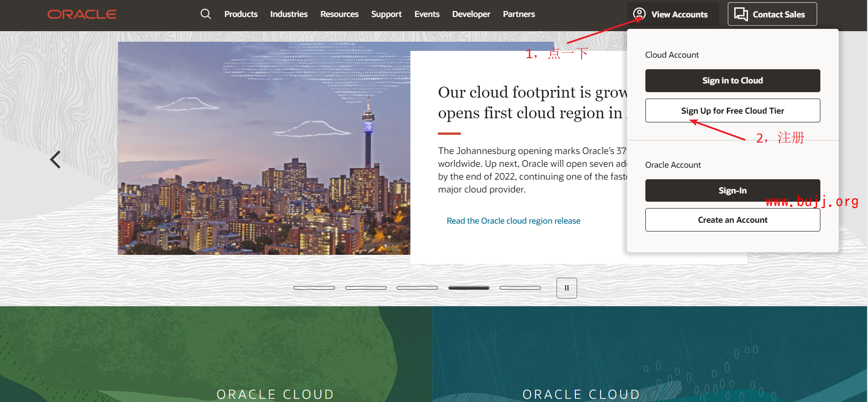Image resolution: width=868 pixels, height=402 pixels.
Task: Click the previous slide arrow
Action: click(55, 160)
